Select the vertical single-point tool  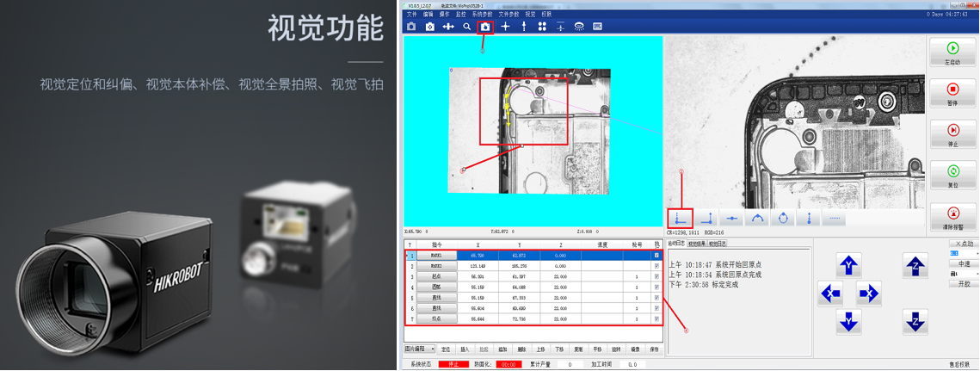[x=809, y=219]
